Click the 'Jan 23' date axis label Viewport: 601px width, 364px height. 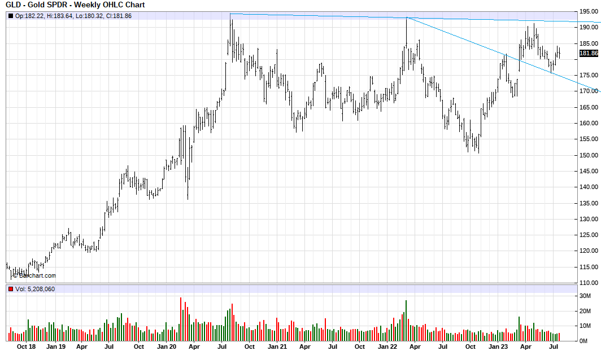pyautogui.click(x=498, y=347)
